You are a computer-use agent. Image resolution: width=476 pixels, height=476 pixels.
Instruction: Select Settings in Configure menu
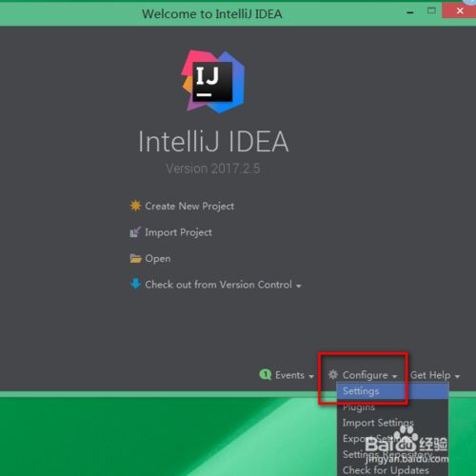(x=393, y=391)
